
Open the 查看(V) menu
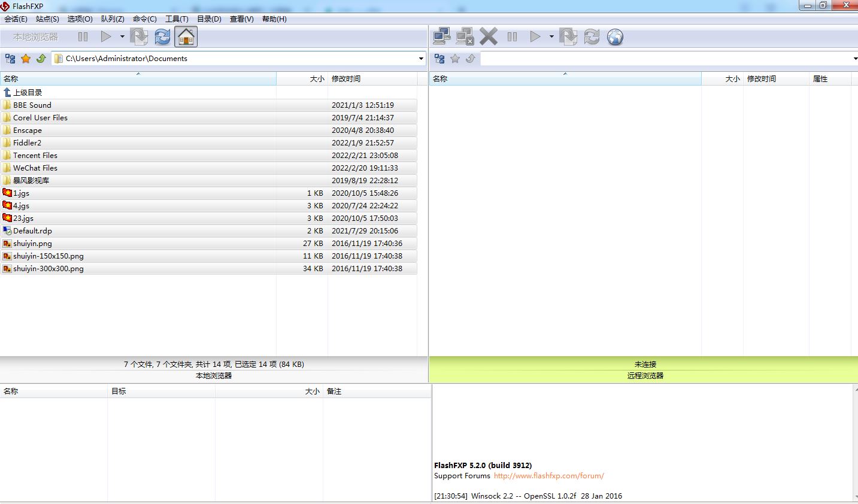[x=241, y=19]
